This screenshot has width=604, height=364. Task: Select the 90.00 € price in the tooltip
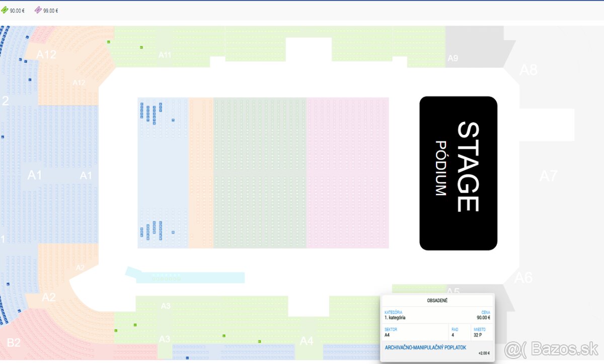coord(484,318)
